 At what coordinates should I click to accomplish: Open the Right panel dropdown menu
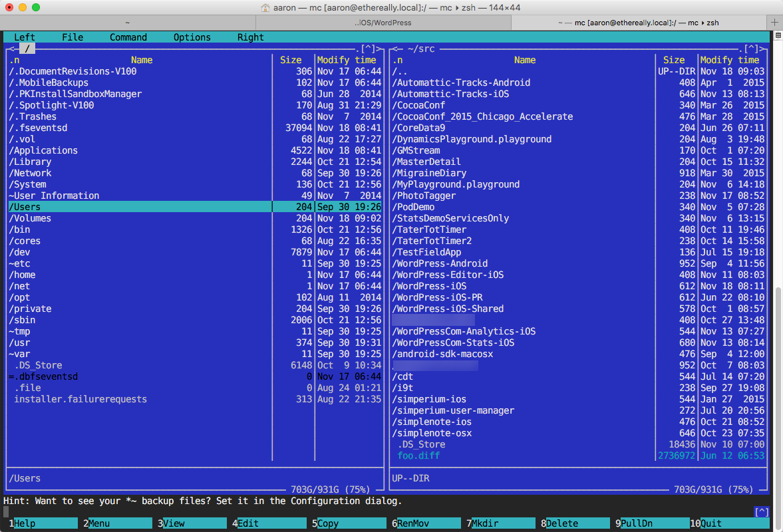point(250,37)
